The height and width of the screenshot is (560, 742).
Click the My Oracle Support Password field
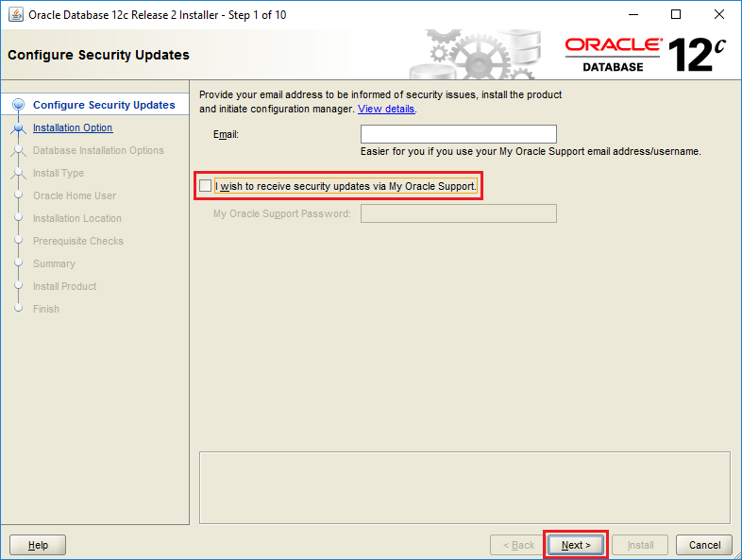tap(459, 213)
